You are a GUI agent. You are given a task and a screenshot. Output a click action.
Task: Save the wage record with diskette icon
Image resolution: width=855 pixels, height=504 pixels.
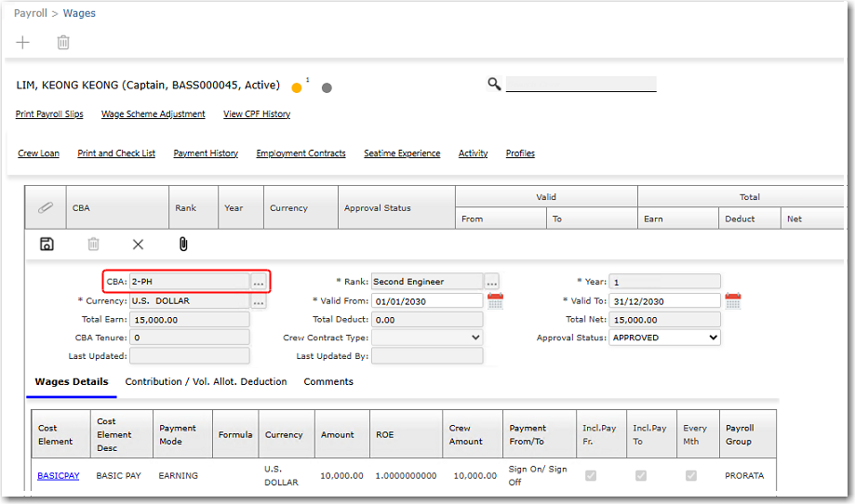coord(47,244)
